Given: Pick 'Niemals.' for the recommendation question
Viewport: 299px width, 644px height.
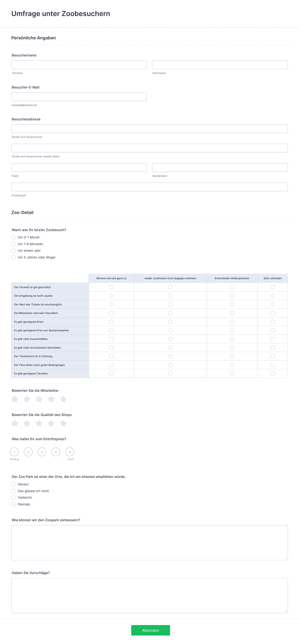Looking at the screenshot, I should point(13,504).
